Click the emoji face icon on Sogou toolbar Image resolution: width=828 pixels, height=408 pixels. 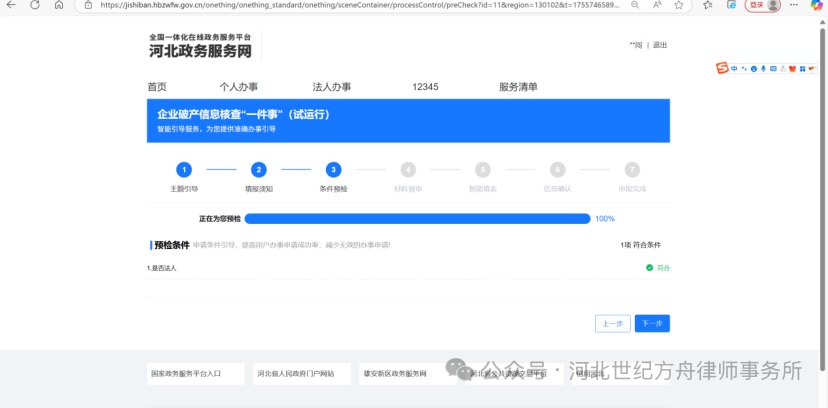[x=754, y=69]
